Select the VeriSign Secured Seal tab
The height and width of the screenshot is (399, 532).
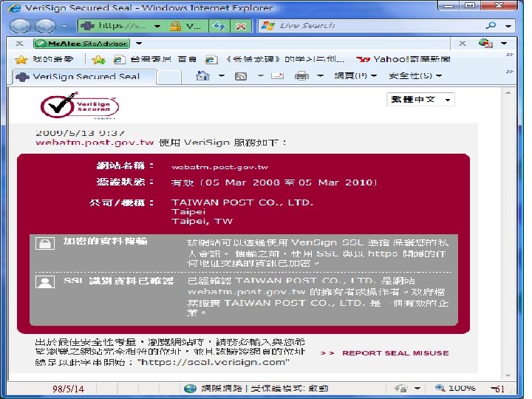click(85, 77)
